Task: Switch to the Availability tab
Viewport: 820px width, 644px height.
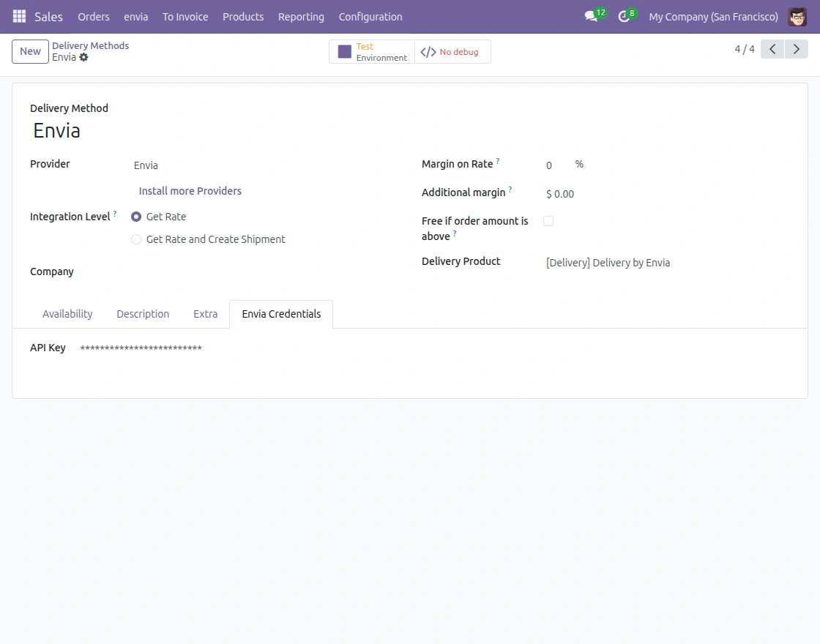Action: tap(67, 313)
